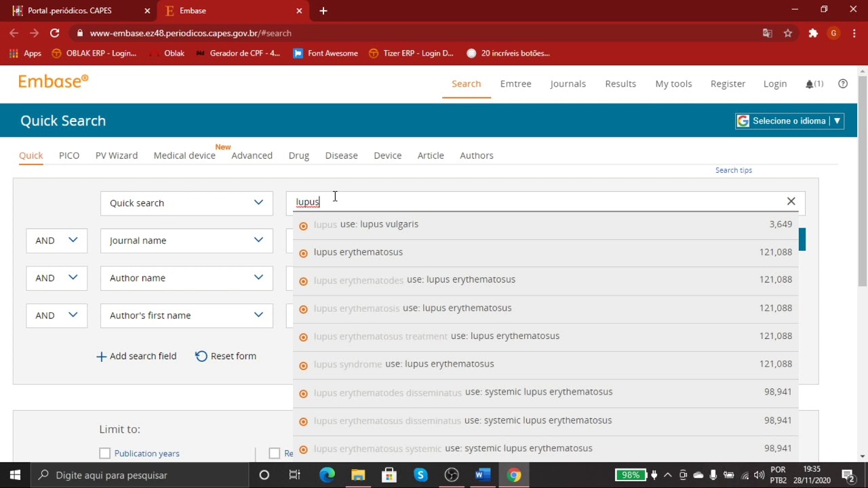Tick the Publication years checkbox
This screenshot has width=868, height=488.
(104, 453)
